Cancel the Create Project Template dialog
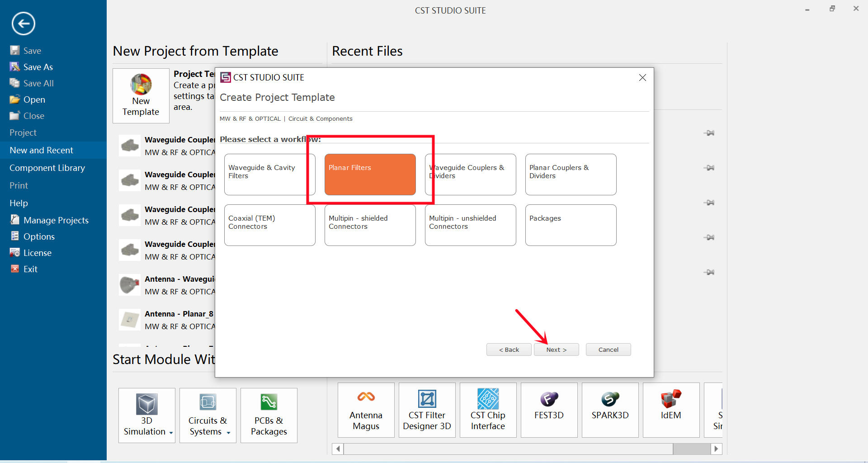Screen dimensions: 868x463 click(608, 350)
